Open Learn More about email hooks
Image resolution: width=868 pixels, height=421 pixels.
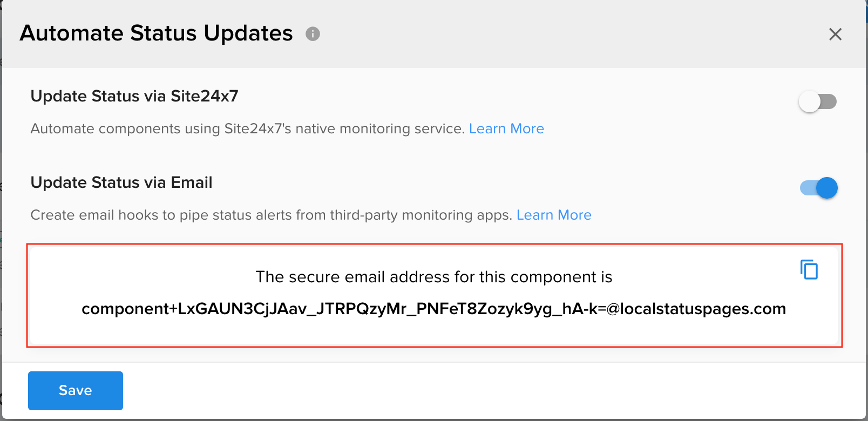point(554,215)
